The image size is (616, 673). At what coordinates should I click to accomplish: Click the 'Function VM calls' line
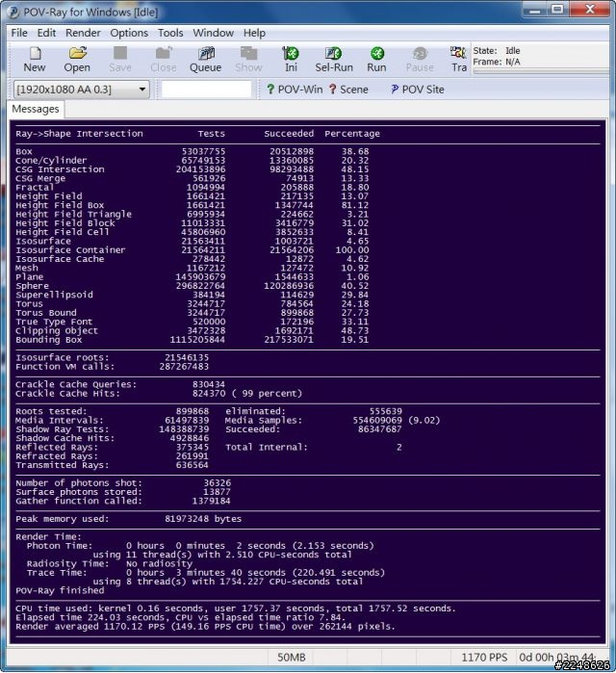click(x=113, y=367)
